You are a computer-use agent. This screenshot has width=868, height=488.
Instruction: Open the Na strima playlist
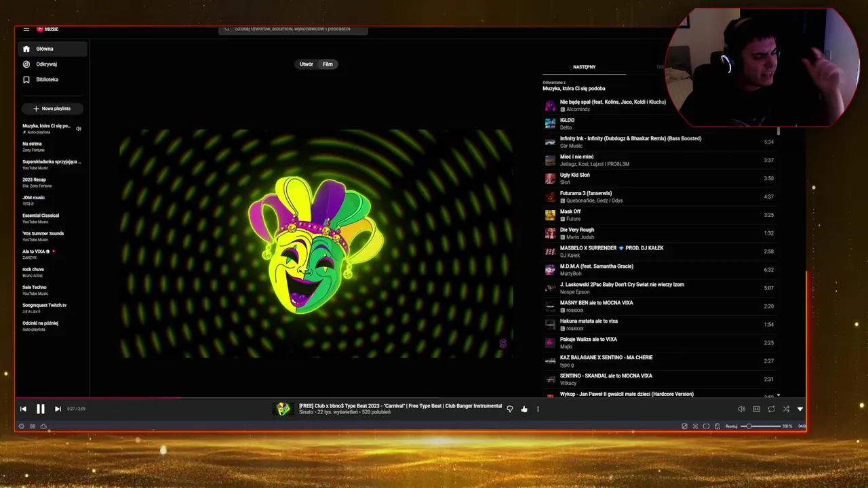click(52, 146)
